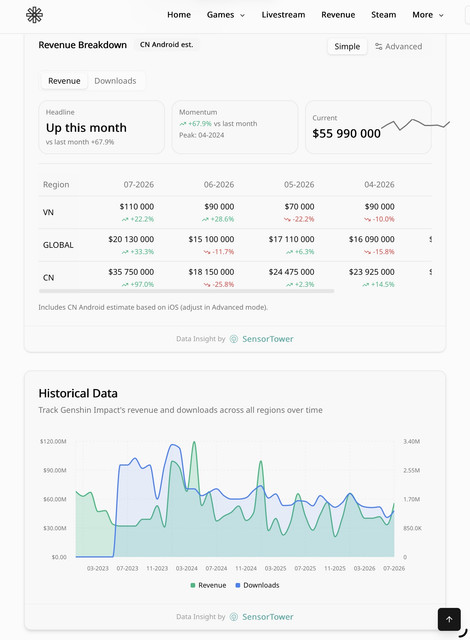Toggle the Downloads legend series
Viewport: 470px width, 640px height.
click(257, 585)
